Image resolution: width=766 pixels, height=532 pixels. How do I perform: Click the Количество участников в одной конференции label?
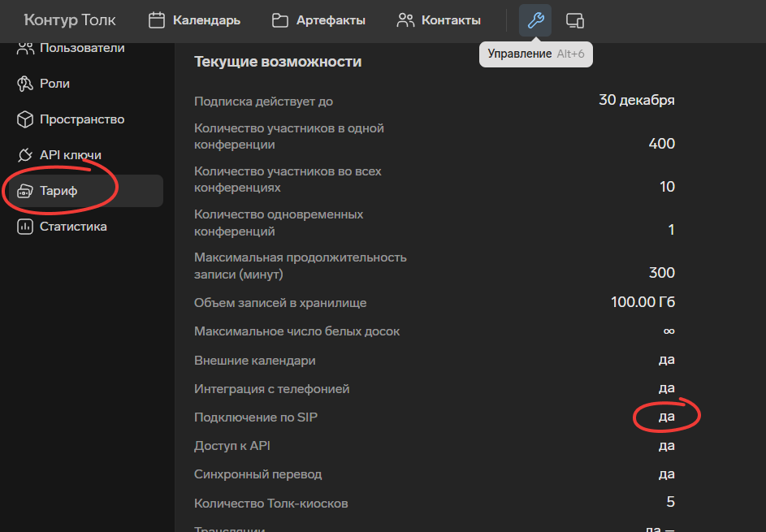(288, 136)
